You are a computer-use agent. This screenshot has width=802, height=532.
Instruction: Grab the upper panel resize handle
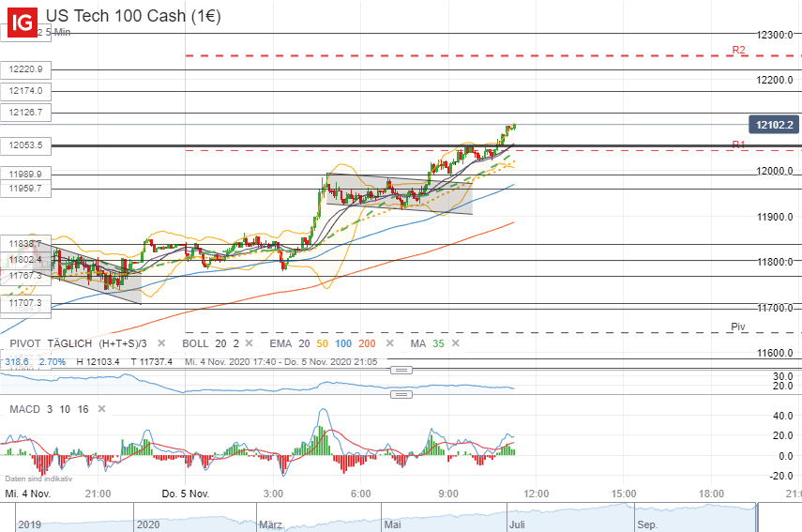click(x=401, y=370)
